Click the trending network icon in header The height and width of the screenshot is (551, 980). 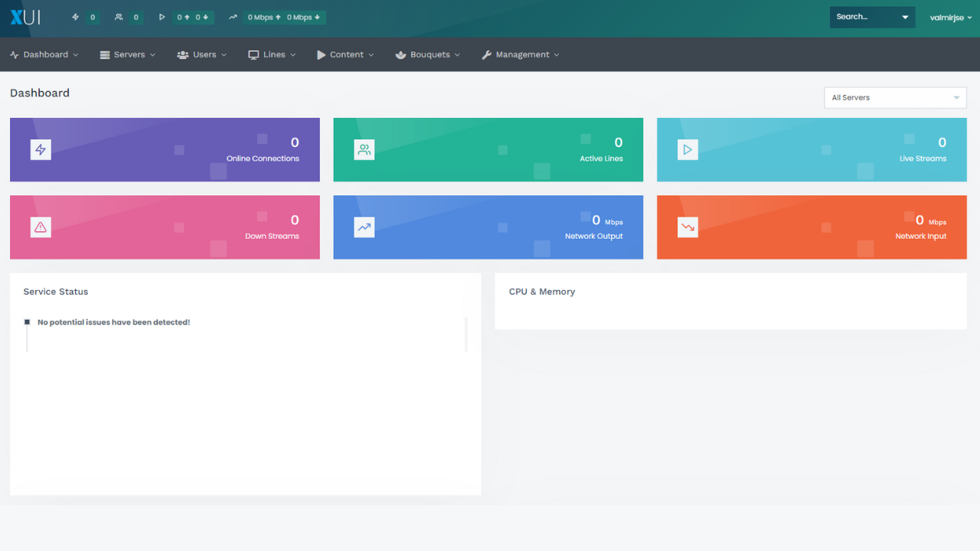233,17
